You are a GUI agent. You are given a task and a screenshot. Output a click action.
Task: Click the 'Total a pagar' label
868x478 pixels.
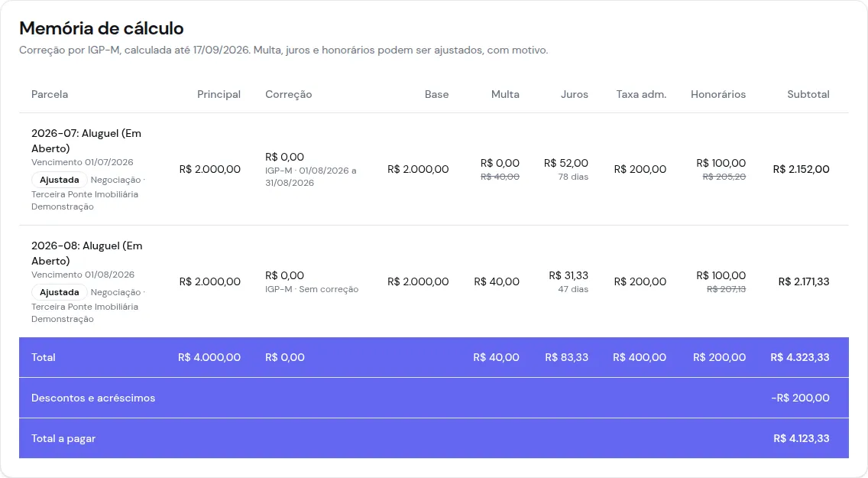pos(63,438)
